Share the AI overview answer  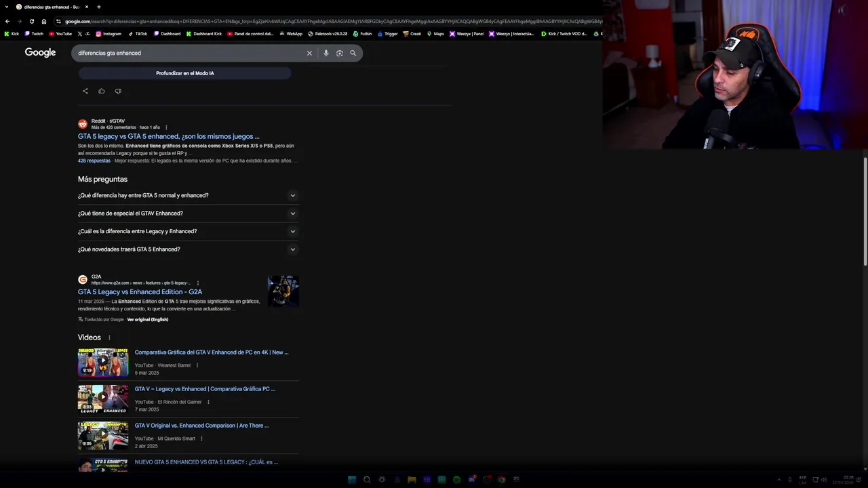coord(85,91)
